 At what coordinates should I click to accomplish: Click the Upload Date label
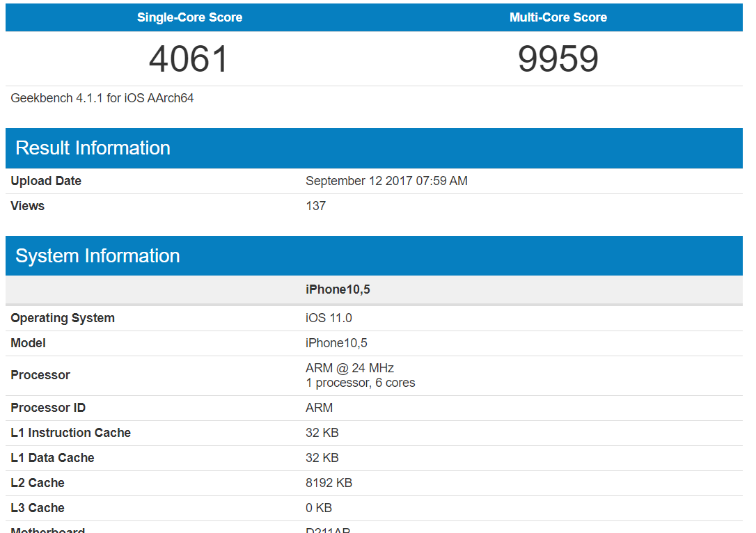click(x=46, y=181)
